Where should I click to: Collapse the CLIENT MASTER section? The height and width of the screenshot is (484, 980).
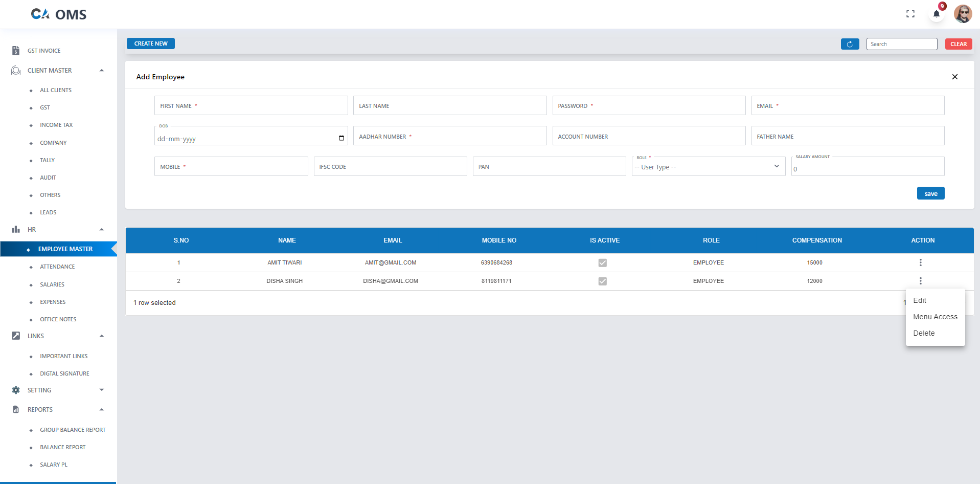tap(102, 70)
